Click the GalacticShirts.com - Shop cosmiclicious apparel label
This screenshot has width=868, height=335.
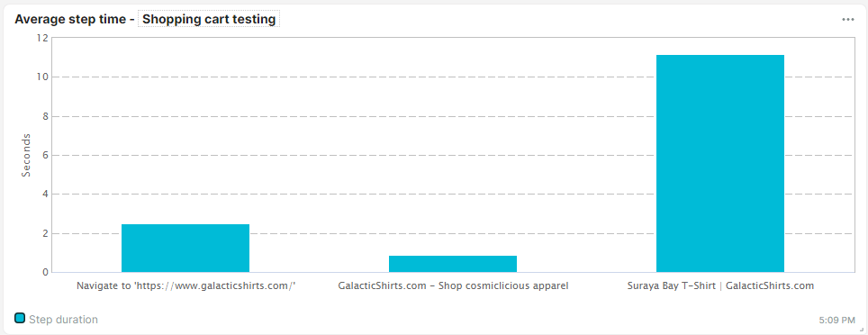453,286
